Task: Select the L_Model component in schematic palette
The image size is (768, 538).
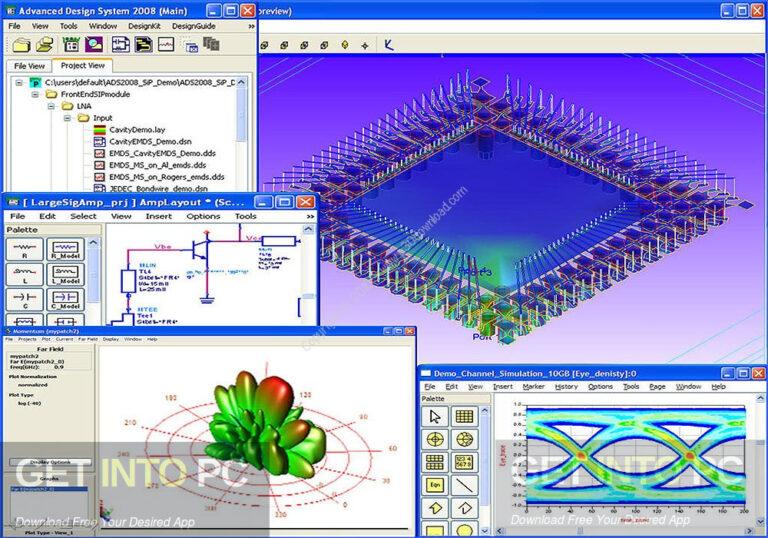Action: point(66,274)
